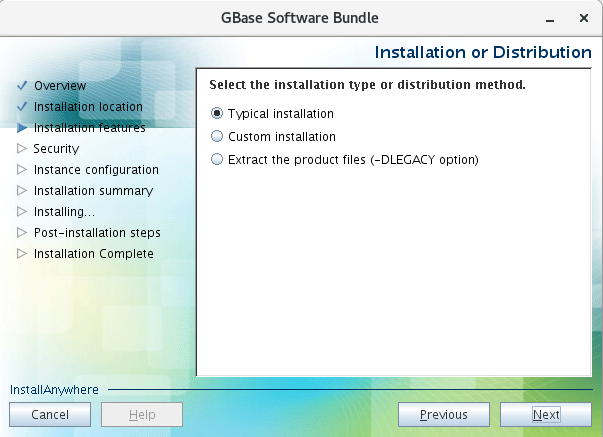Cancel the installation
Screen dimensions: 603x437
tap(50, 415)
